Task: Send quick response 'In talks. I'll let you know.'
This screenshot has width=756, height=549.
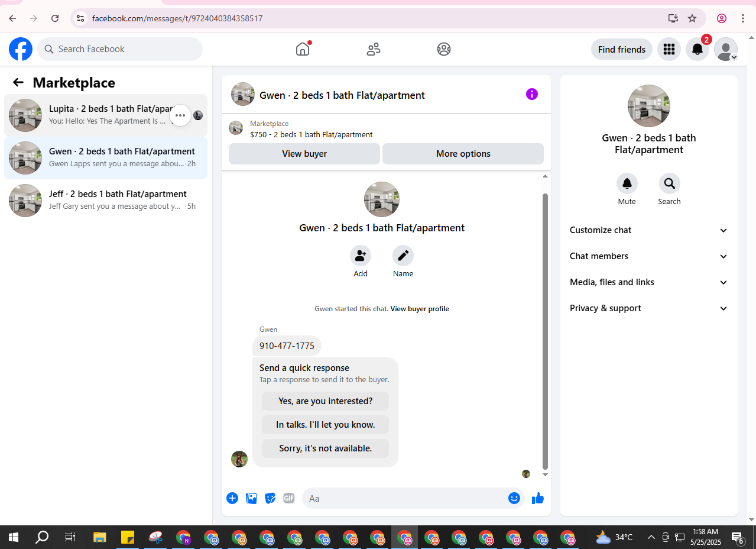Action: (325, 425)
